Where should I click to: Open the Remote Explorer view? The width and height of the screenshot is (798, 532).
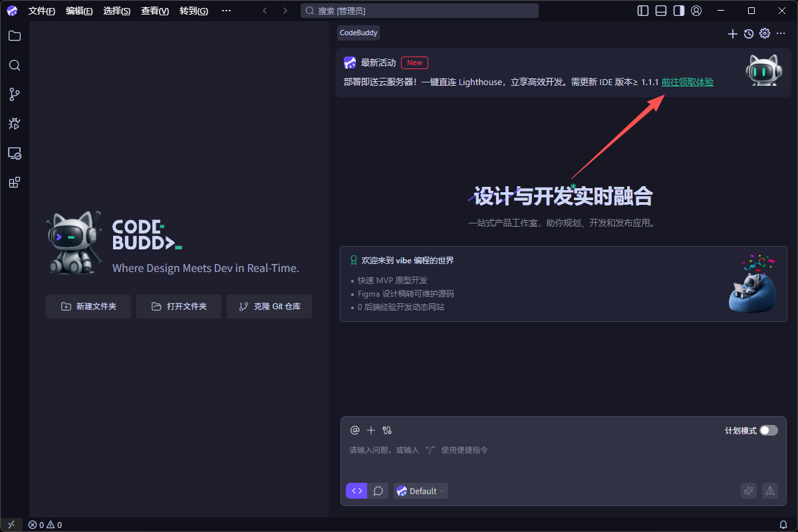[15, 153]
